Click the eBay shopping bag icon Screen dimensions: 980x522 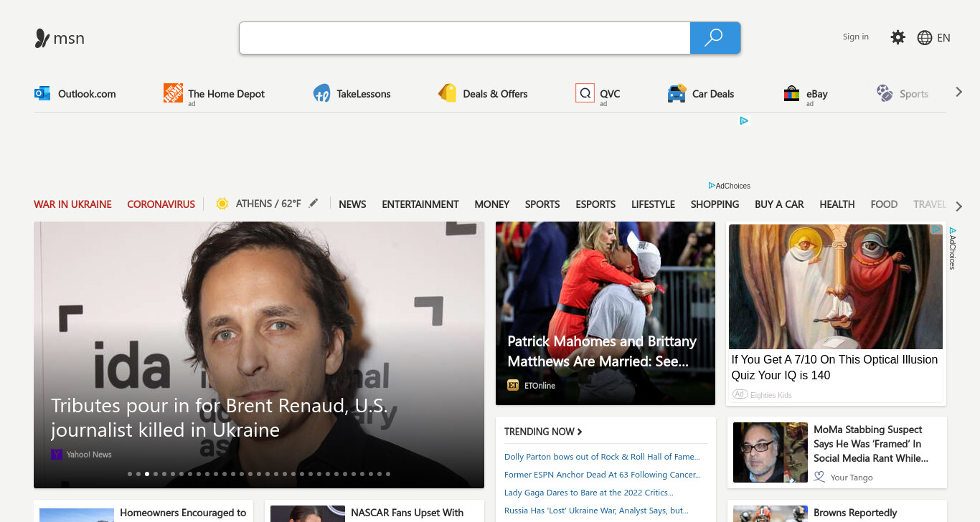(791, 93)
